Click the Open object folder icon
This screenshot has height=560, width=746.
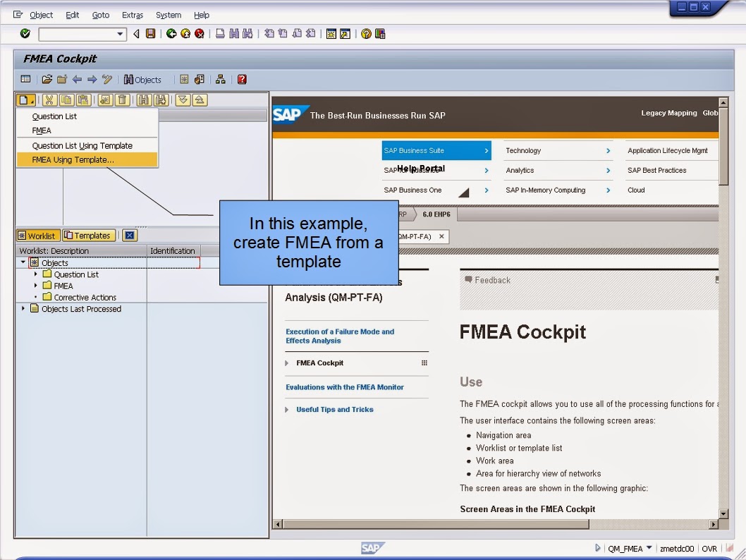(x=47, y=79)
